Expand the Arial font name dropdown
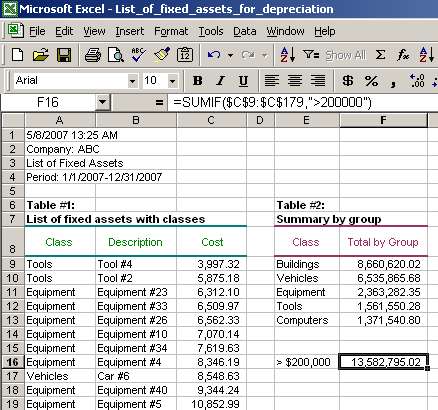The image size is (438, 410). point(132,81)
